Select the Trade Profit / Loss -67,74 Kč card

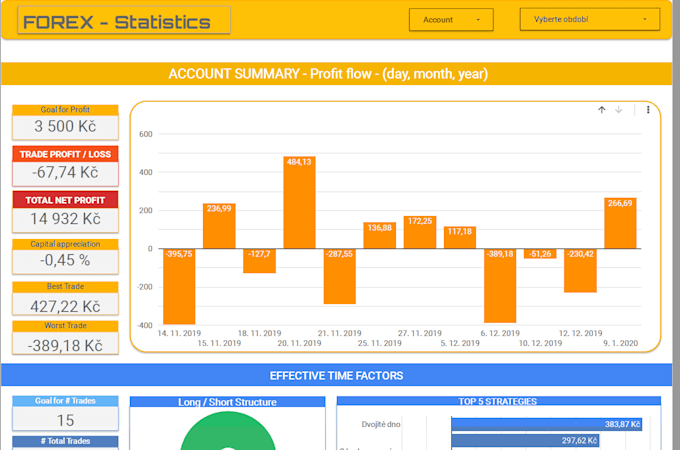pyautogui.click(x=65, y=166)
